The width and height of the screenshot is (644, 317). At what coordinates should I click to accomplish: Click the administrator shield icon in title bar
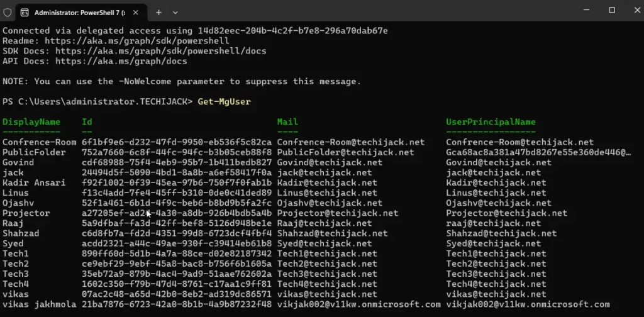(8, 11)
